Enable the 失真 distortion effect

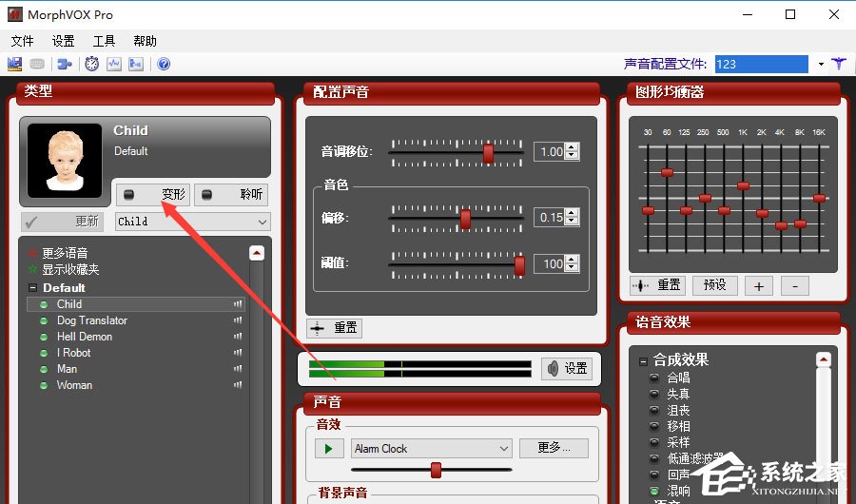[654, 394]
